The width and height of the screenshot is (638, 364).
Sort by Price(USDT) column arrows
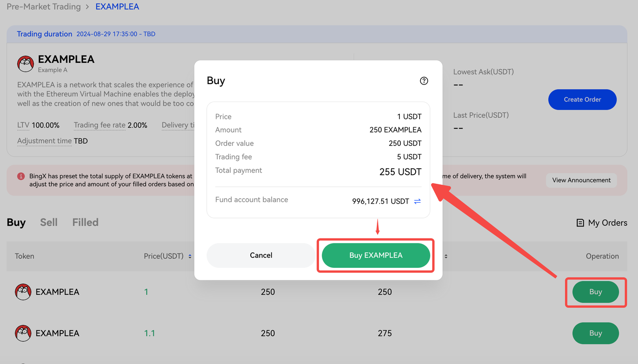pyautogui.click(x=190, y=256)
